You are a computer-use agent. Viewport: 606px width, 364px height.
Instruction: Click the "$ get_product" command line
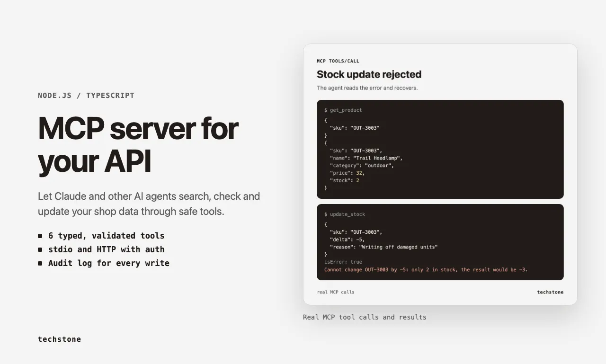click(x=343, y=110)
